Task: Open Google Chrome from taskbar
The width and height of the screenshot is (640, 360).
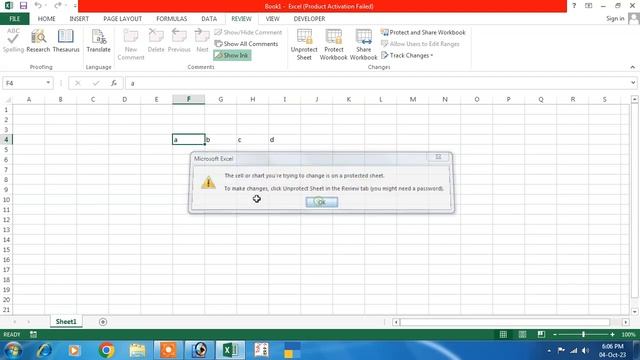Action: [106, 350]
